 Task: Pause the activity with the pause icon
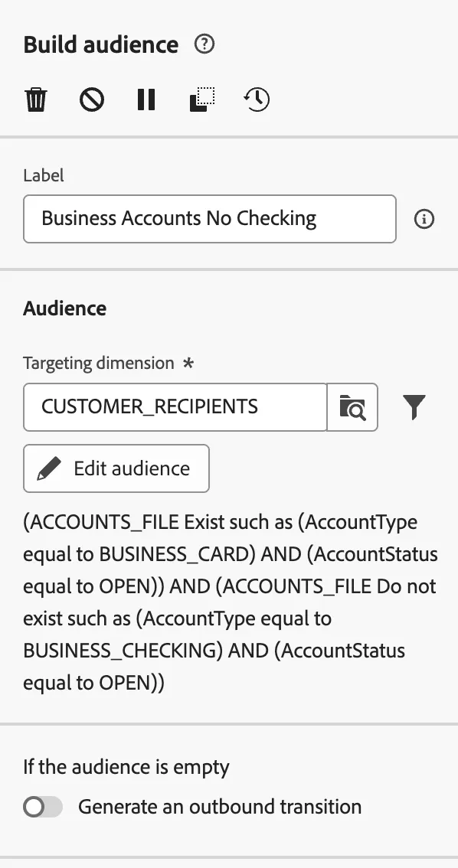pos(146,100)
